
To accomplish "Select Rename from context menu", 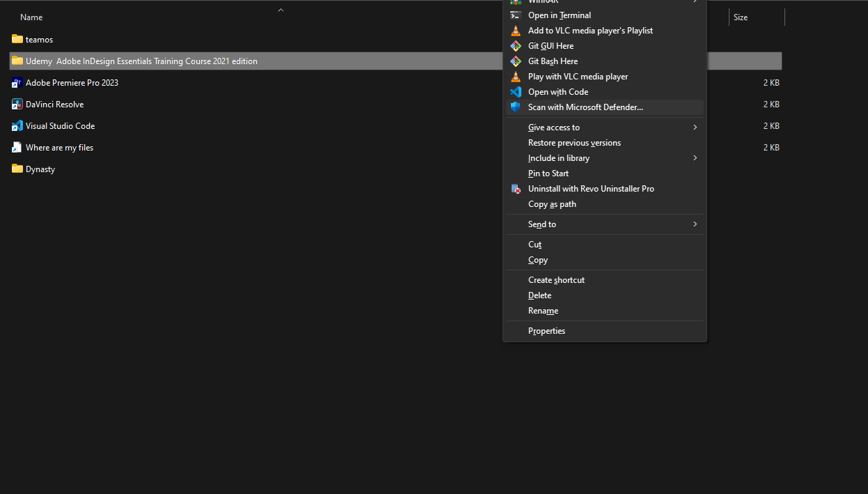I will click(x=605, y=311).
